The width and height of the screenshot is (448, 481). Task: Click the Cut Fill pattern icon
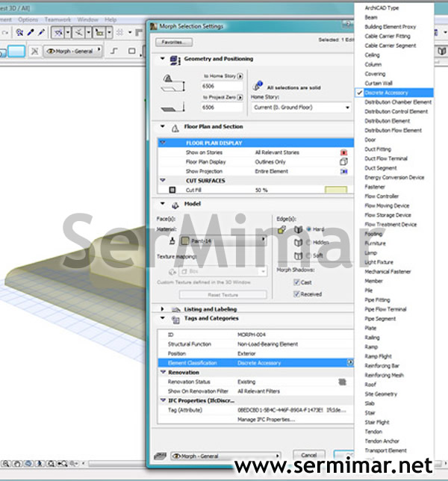172,190
